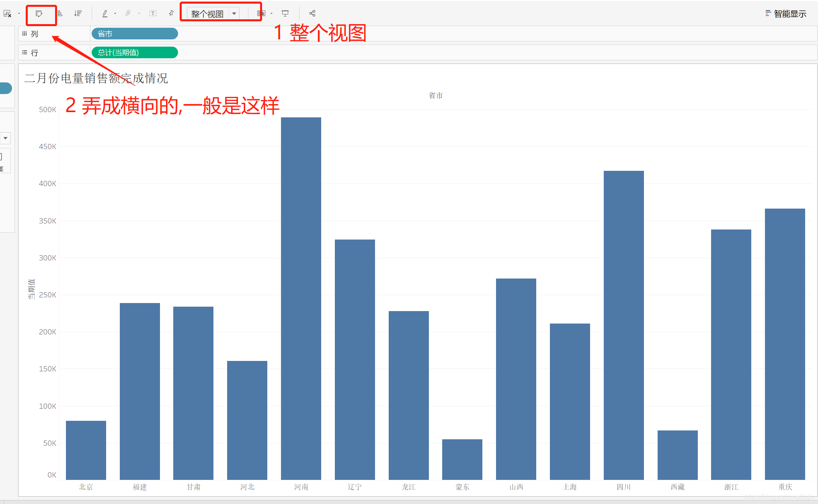Select the 甘肃 bar

tap(193, 393)
